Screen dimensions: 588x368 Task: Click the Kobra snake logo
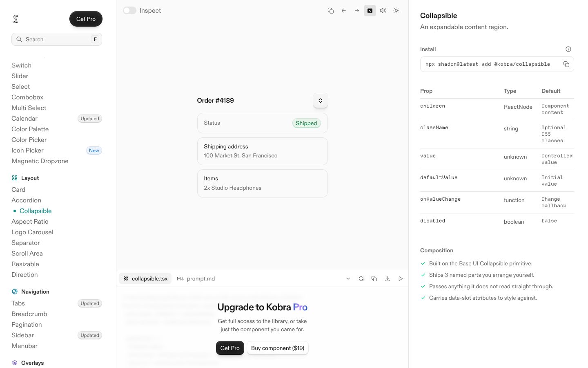click(x=16, y=19)
